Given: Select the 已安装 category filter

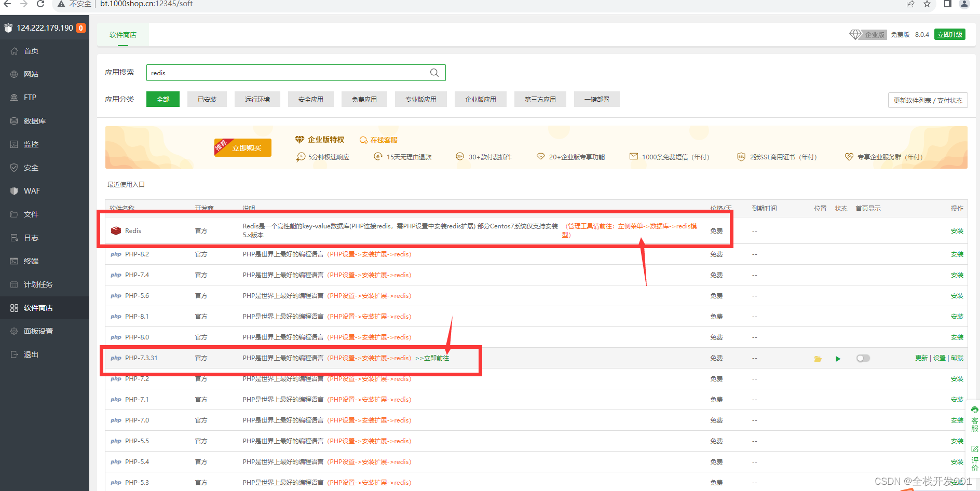Looking at the screenshot, I should [x=207, y=99].
